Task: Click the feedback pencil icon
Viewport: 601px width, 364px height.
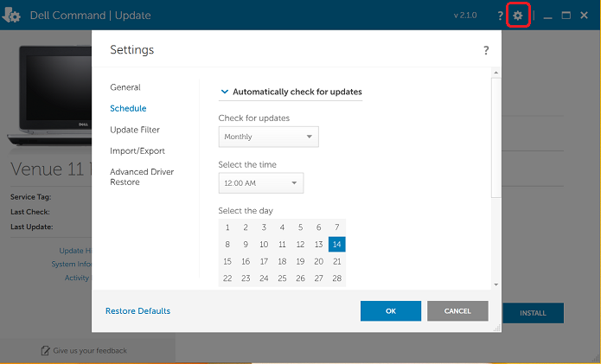Action: tap(46, 350)
